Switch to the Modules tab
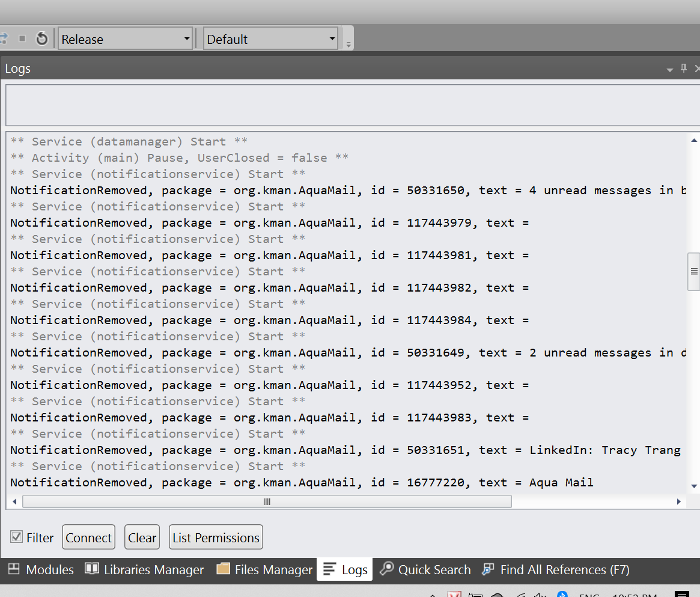This screenshot has height=597, width=700. pyautogui.click(x=41, y=569)
